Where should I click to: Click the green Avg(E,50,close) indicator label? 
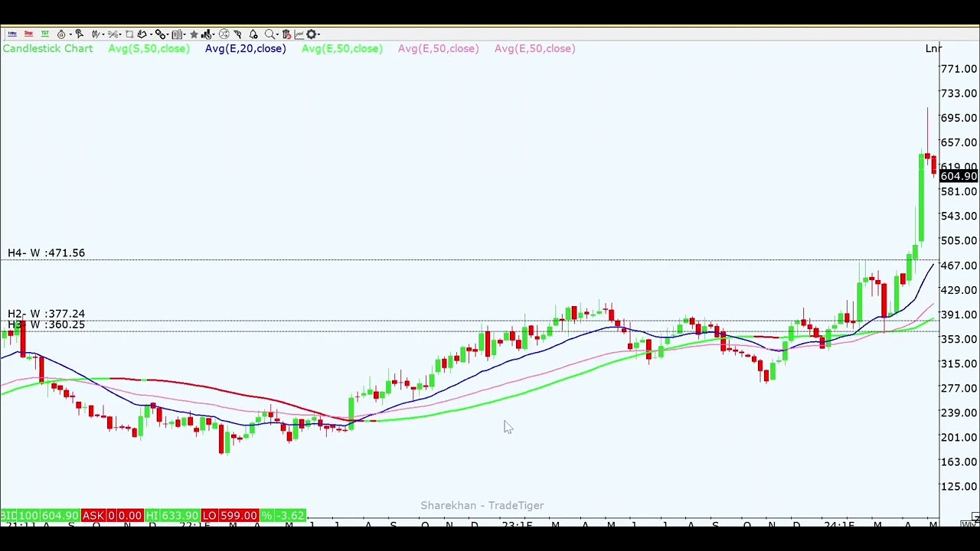click(x=341, y=48)
